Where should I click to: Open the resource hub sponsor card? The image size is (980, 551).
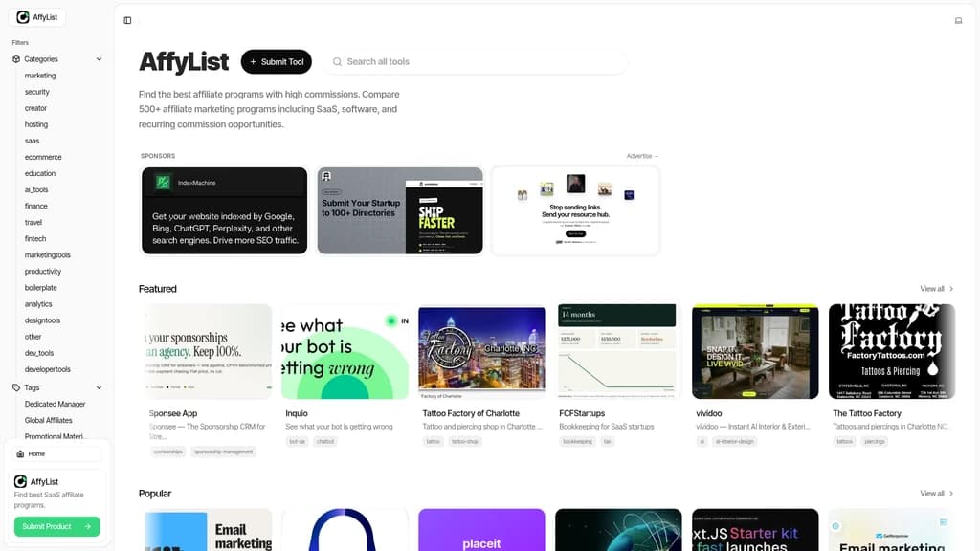click(x=575, y=210)
